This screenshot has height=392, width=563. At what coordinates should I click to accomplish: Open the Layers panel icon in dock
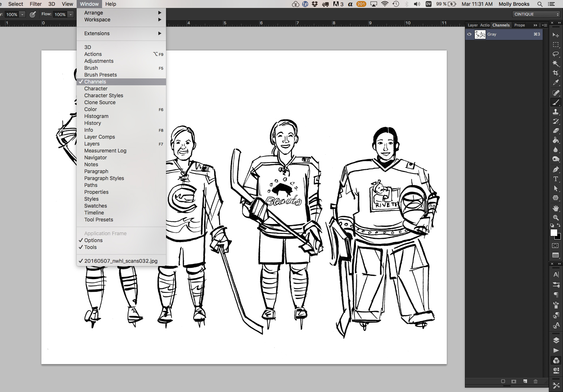coord(556,340)
